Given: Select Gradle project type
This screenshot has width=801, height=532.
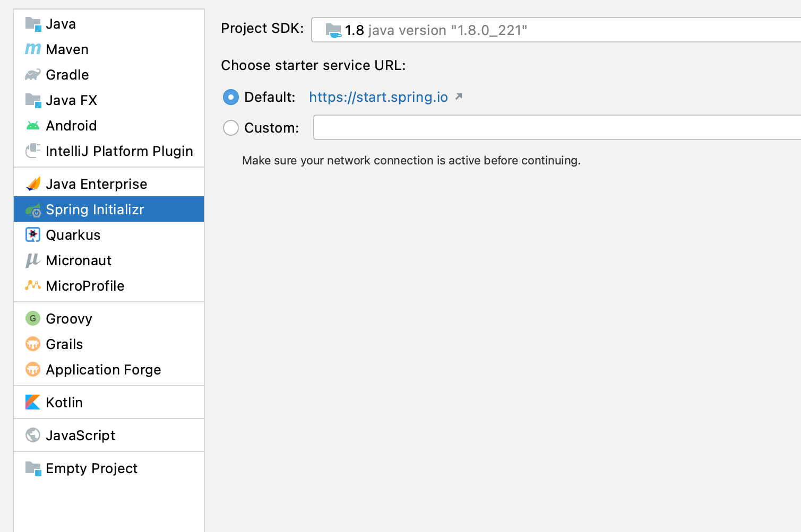Looking at the screenshot, I should (x=109, y=75).
